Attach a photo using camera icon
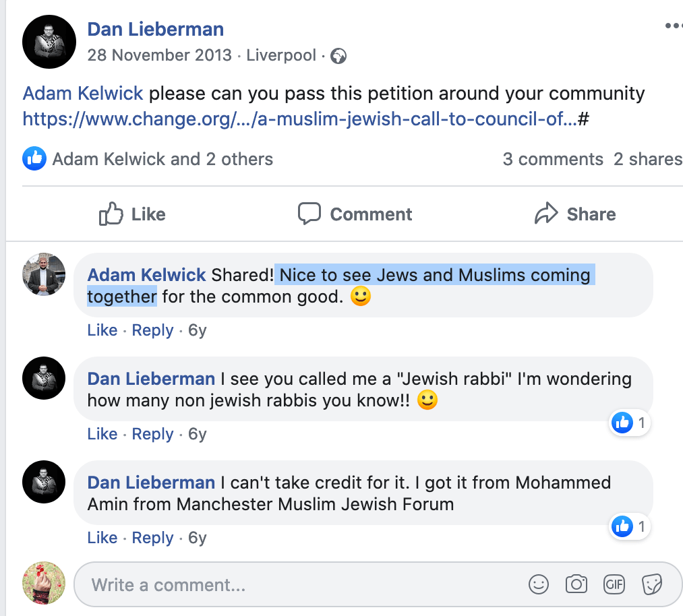Viewport: 683px width, 616px height. pyautogui.click(x=576, y=584)
